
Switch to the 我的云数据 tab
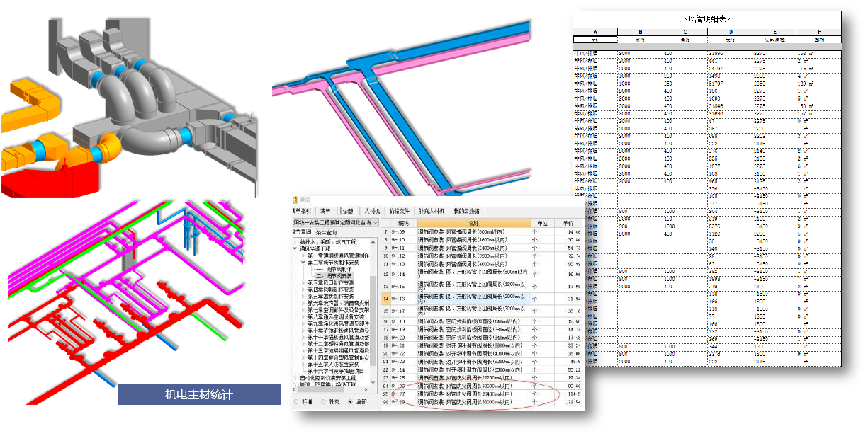click(466, 211)
